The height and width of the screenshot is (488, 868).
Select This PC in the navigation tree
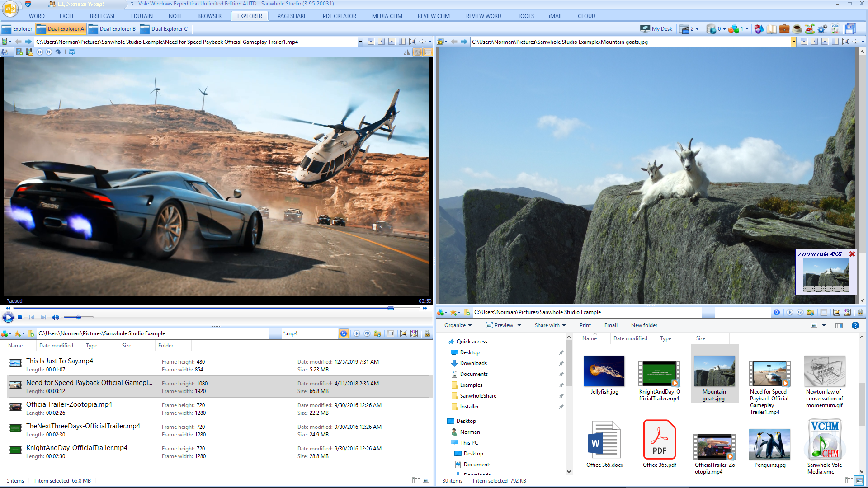pos(469,443)
